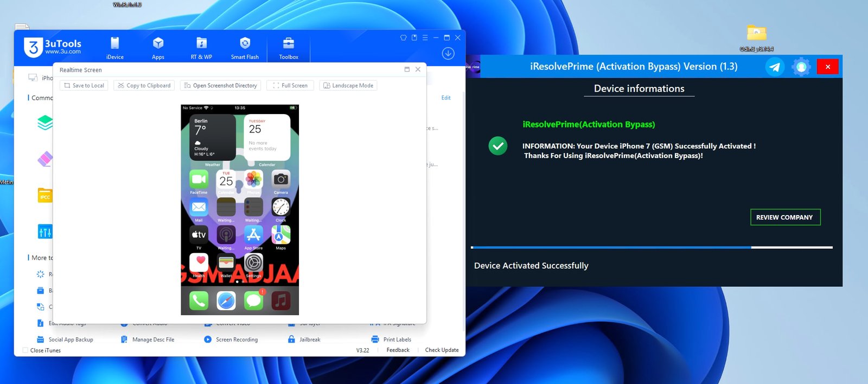The image size is (868, 384).
Task: Maximize the Realtime Screen dialog
Action: pos(407,70)
